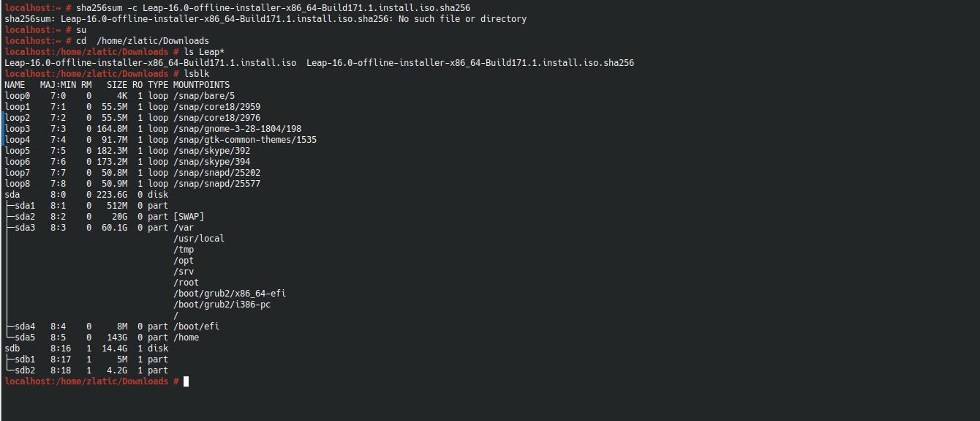The width and height of the screenshot is (980, 421).
Task: Click the [SWAP] mountpoint entry
Action: point(189,217)
